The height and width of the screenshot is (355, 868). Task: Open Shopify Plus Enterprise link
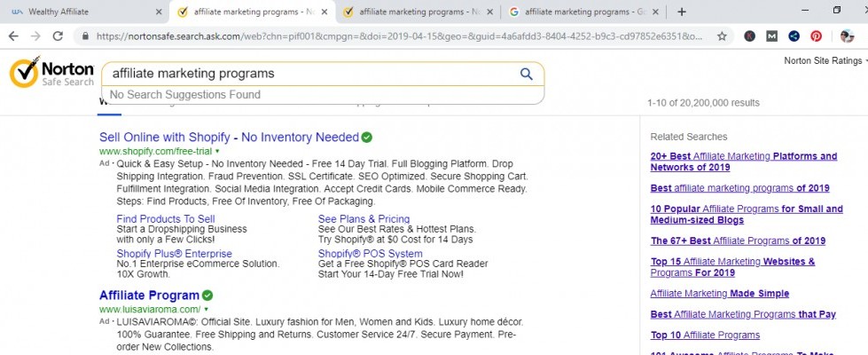pos(175,254)
